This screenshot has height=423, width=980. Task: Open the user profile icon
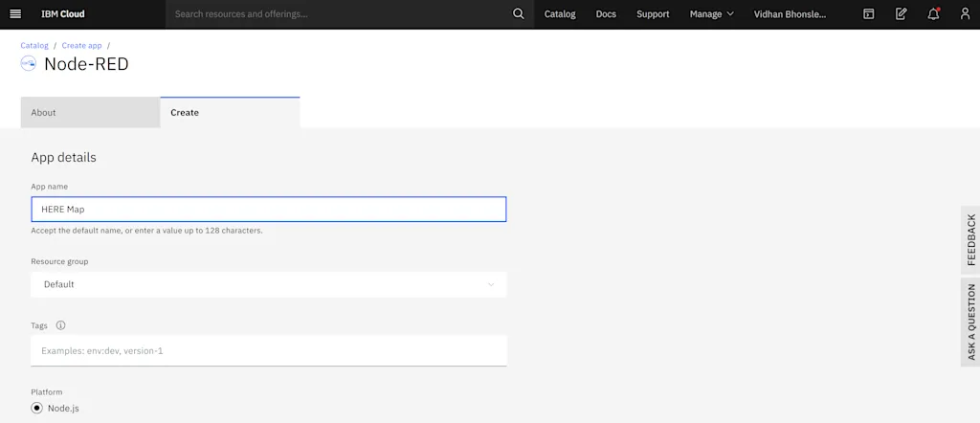coord(965,13)
